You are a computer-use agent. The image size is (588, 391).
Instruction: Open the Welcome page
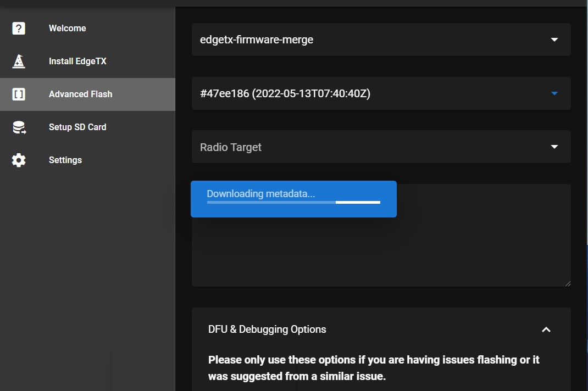coord(87,29)
